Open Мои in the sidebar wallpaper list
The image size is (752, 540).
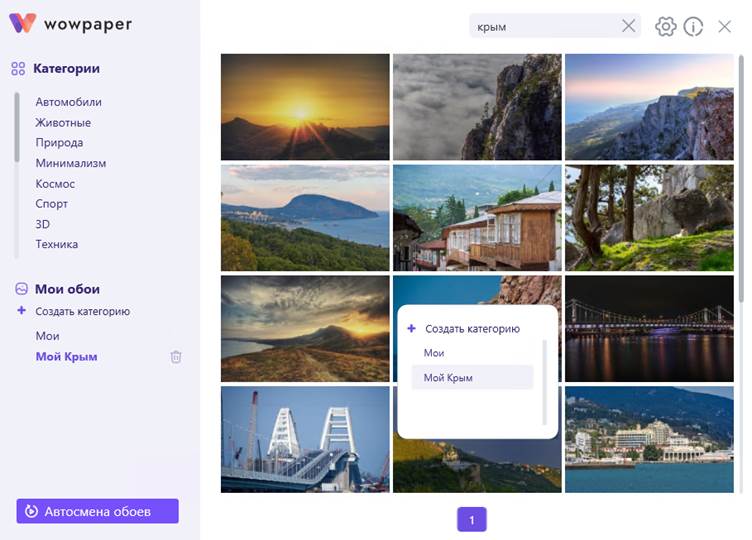pyautogui.click(x=47, y=336)
